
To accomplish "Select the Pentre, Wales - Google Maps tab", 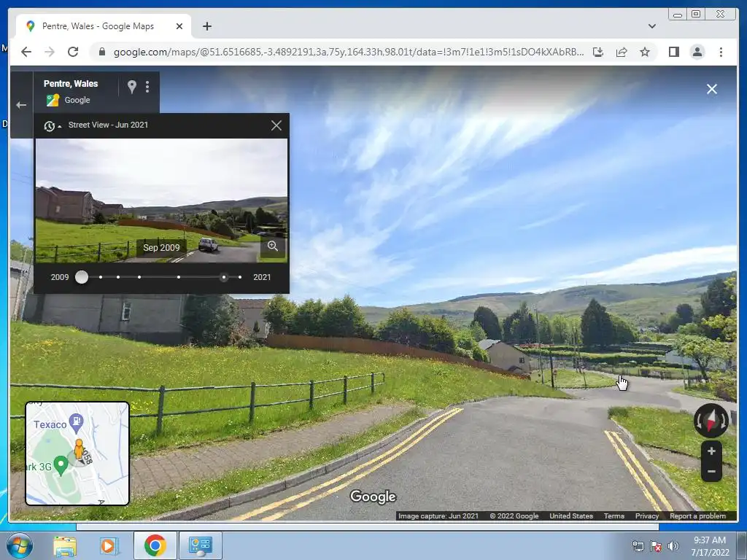I will (104, 26).
